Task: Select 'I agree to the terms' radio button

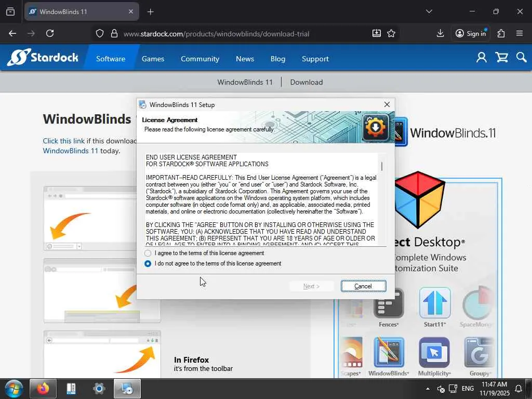Action: tap(148, 253)
